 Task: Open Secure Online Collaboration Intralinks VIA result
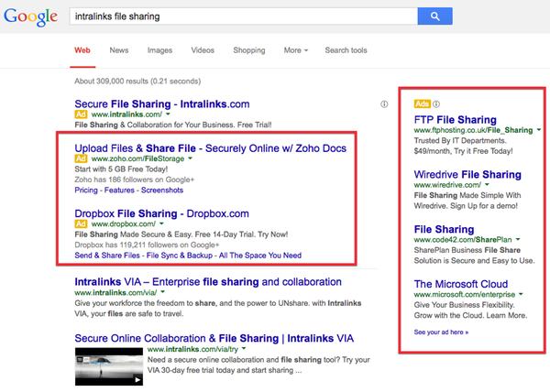(214, 338)
